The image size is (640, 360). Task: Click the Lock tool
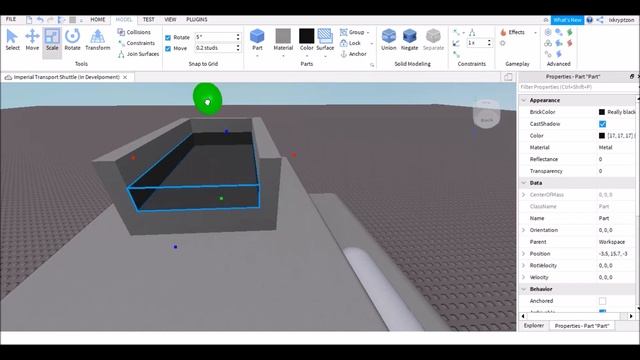[350, 43]
